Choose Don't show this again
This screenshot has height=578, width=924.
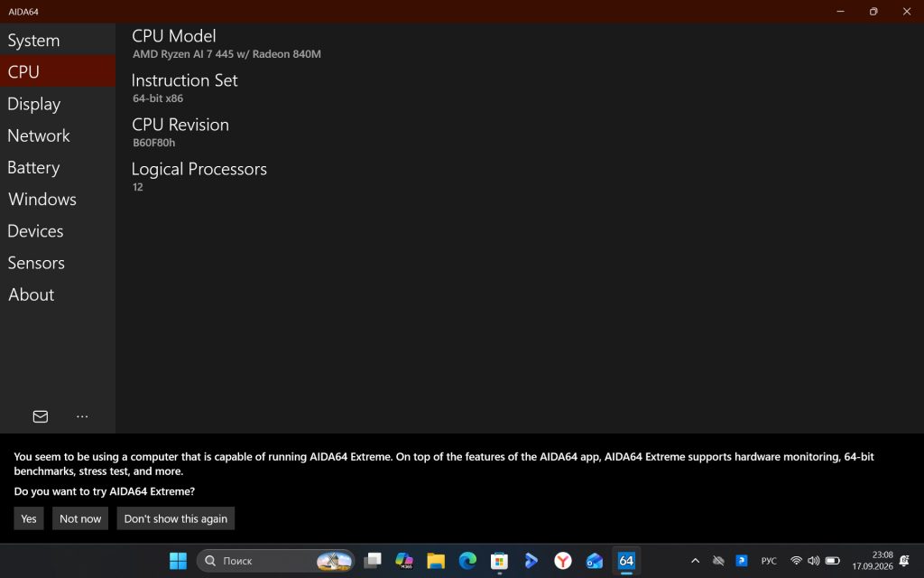(176, 518)
